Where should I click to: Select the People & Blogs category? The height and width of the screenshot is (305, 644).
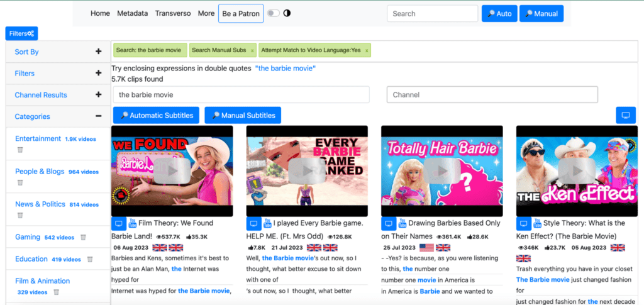(x=40, y=172)
